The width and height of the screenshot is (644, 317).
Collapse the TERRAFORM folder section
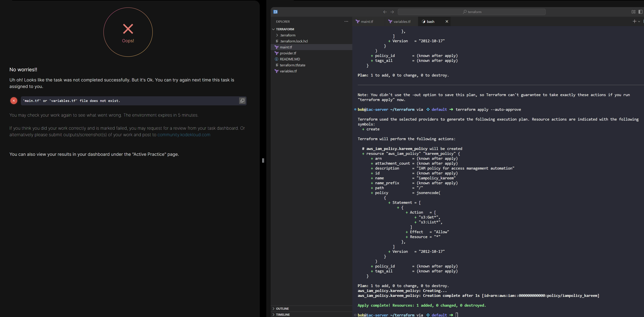pos(285,29)
